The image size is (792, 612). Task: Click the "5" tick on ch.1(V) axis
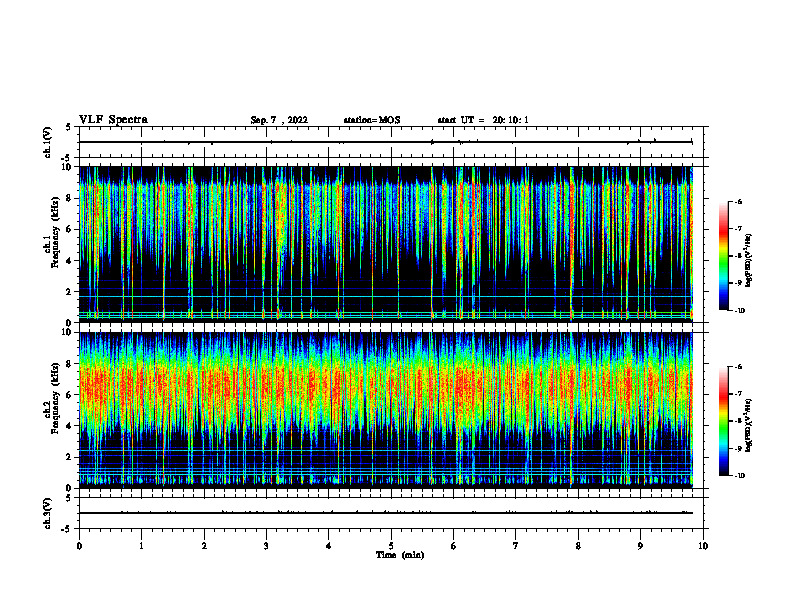tap(68, 127)
